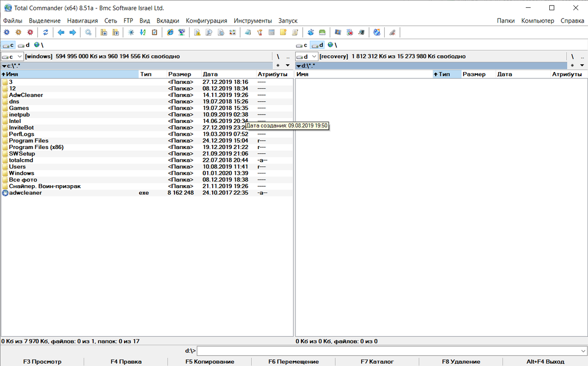Viewport: 588px width, 366px height.
Task: Open right panel drive d dropdown
Action: click(307, 56)
